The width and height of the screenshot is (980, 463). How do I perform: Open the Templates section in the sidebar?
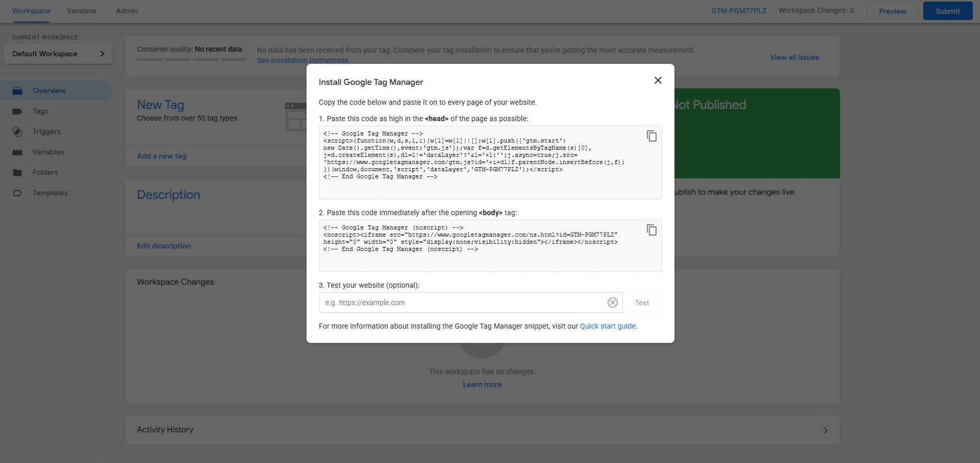[x=50, y=193]
